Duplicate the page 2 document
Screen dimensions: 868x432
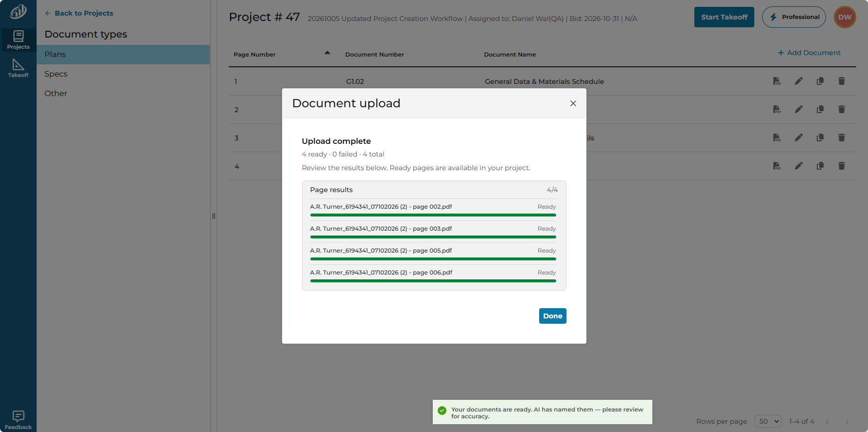(820, 109)
